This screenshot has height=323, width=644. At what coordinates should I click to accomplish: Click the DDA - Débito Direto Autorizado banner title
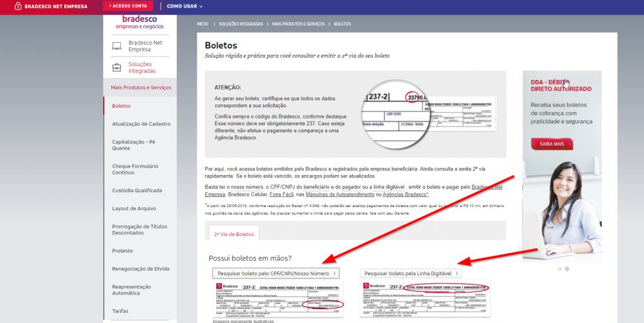pos(561,86)
